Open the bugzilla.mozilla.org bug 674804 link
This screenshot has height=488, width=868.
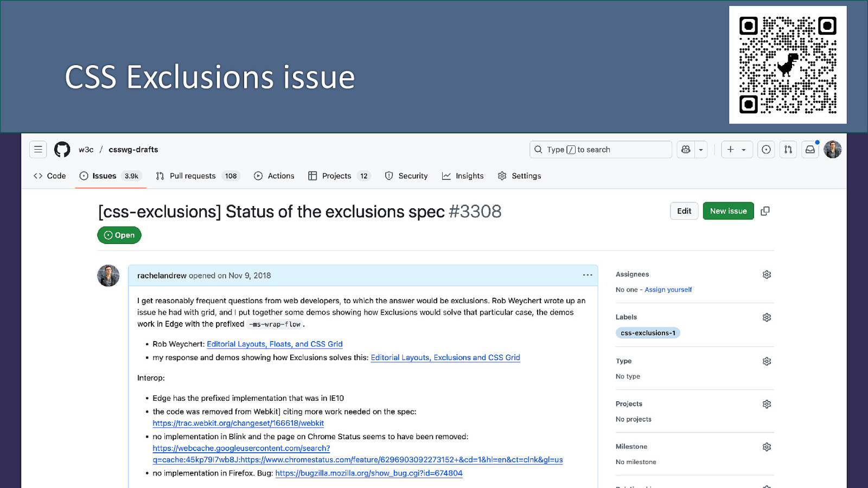coord(369,473)
